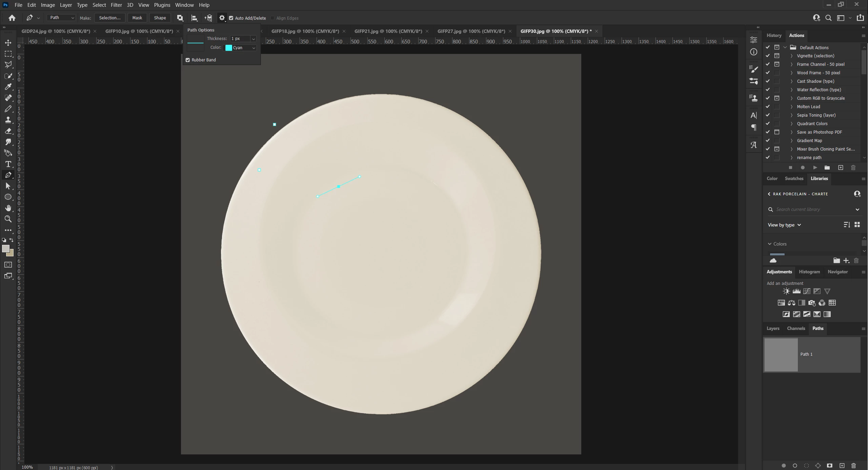
Task: Click the Mask button
Action: pyautogui.click(x=137, y=18)
